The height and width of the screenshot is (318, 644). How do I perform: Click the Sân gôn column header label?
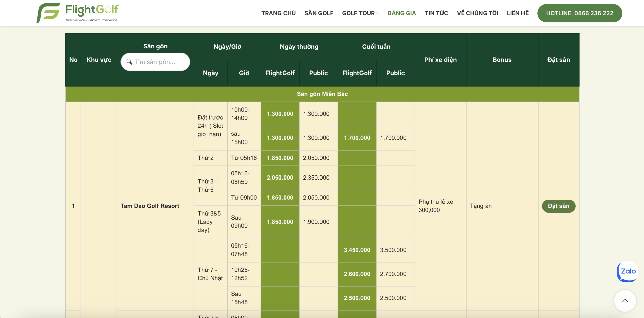tap(155, 46)
